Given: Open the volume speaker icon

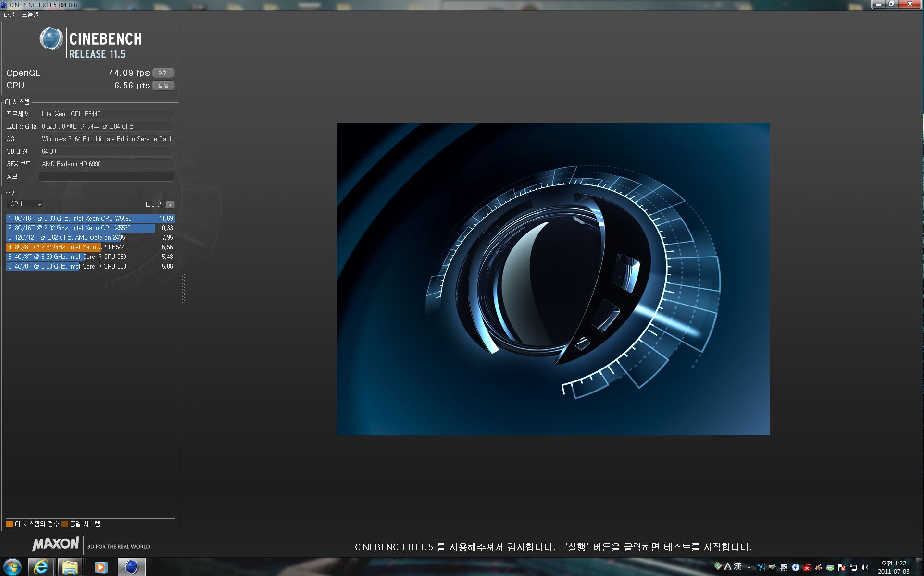Looking at the screenshot, I should (x=865, y=567).
